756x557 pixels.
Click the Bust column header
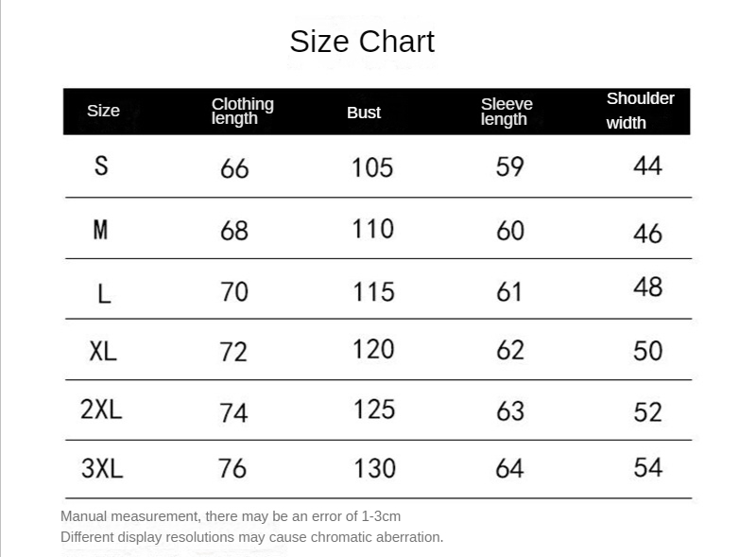(364, 113)
